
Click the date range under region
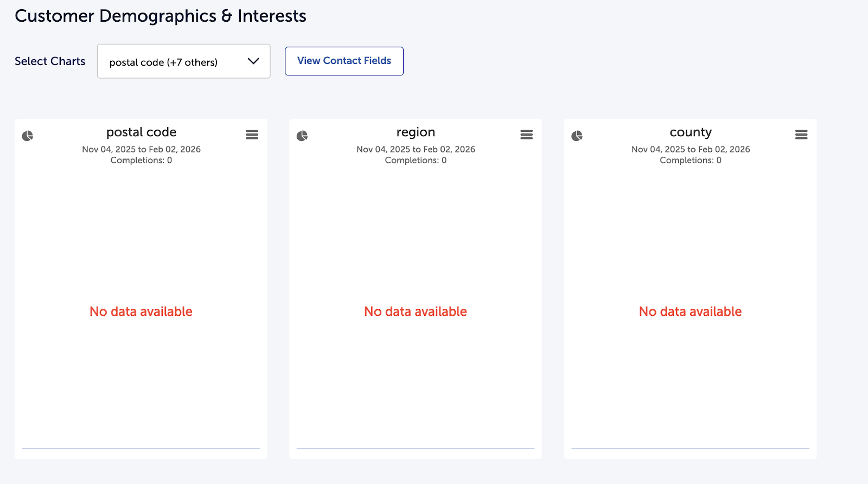[416, 149]
